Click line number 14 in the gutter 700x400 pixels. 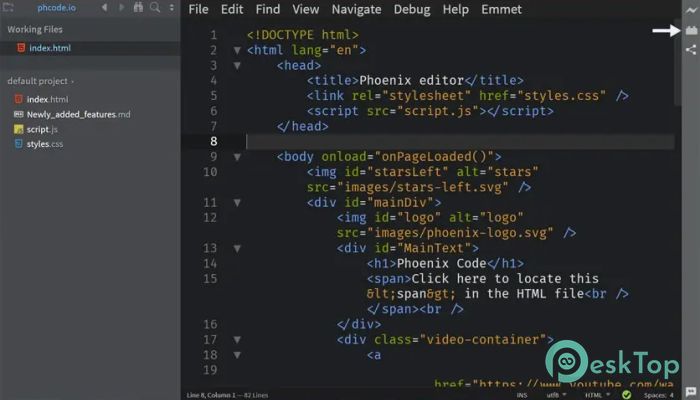click(x=210, y=263)
